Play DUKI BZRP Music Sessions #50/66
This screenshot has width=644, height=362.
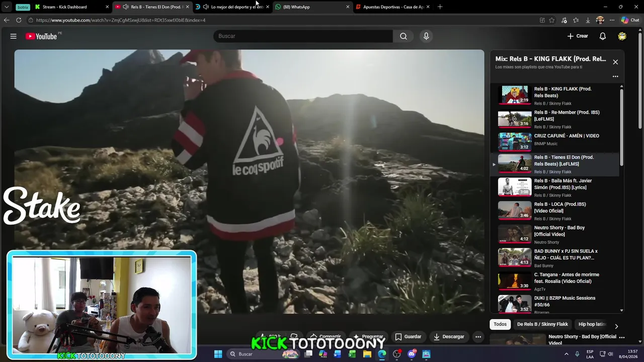(x=554, y=303)
